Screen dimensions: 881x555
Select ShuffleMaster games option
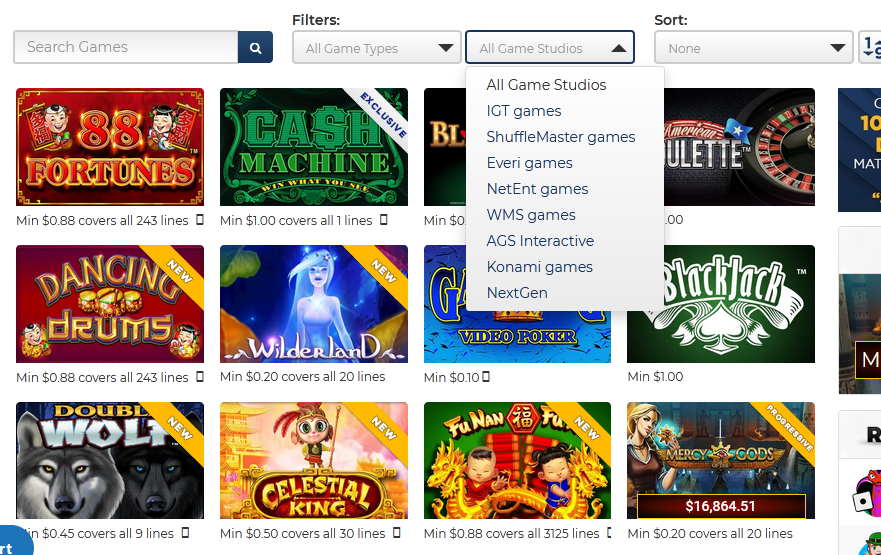tap(561, 137)
